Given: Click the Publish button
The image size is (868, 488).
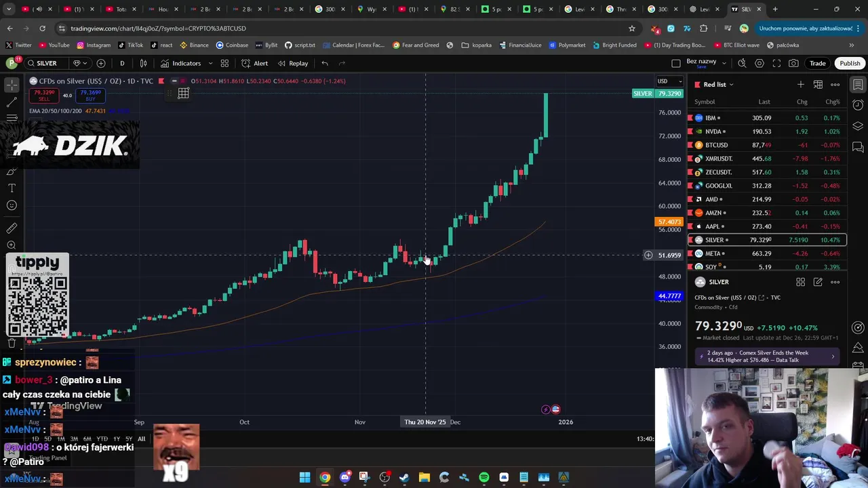Looking at the screenshot, I should tap(850, 63).
